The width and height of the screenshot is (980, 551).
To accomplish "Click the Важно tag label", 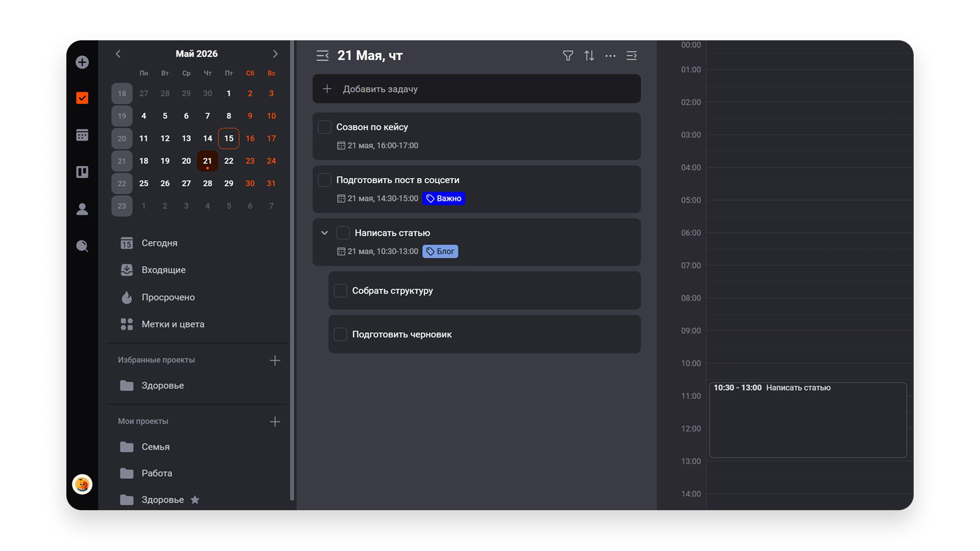I will [x=444, y=198].
